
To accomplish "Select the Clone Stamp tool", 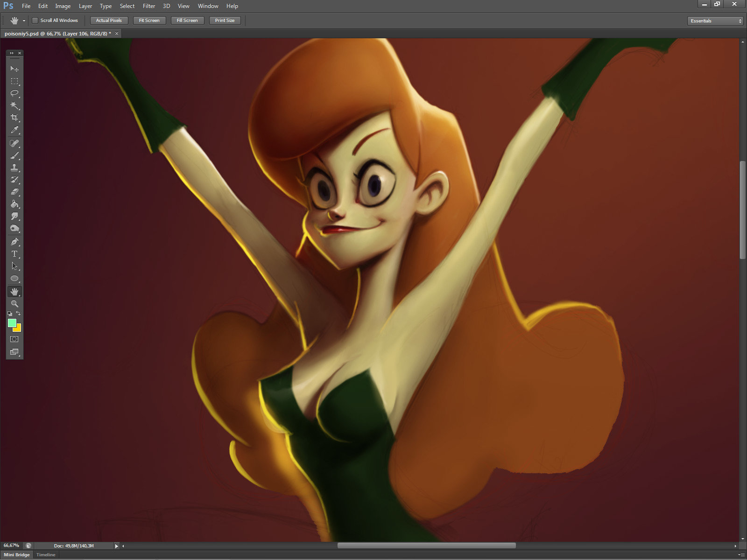I will [x=14, y=168].
